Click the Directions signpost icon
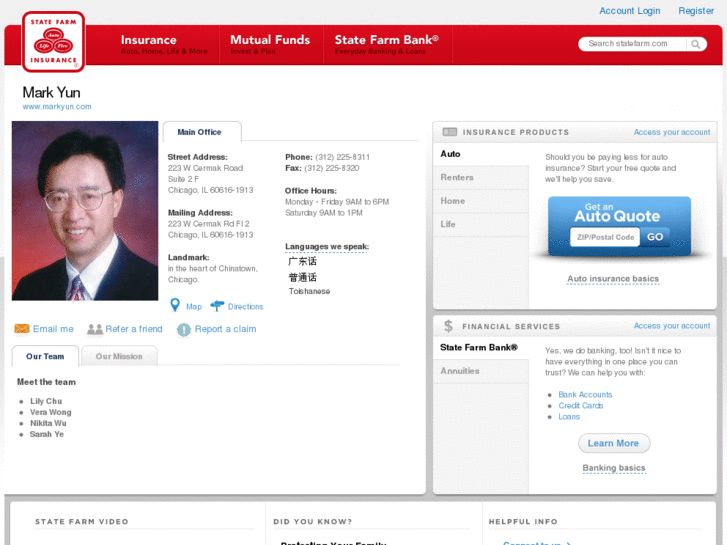Image resolution: width=727 pixels, height=545 pixels. coord(217,306)
